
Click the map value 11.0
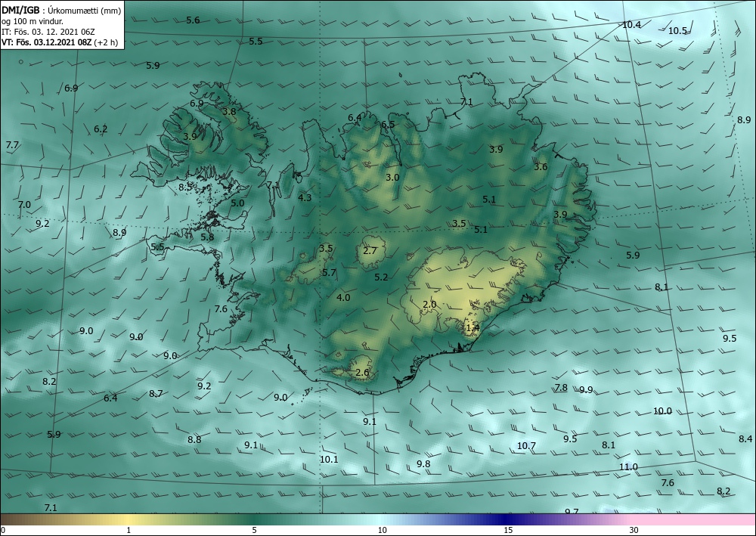(x=628, y=467)
